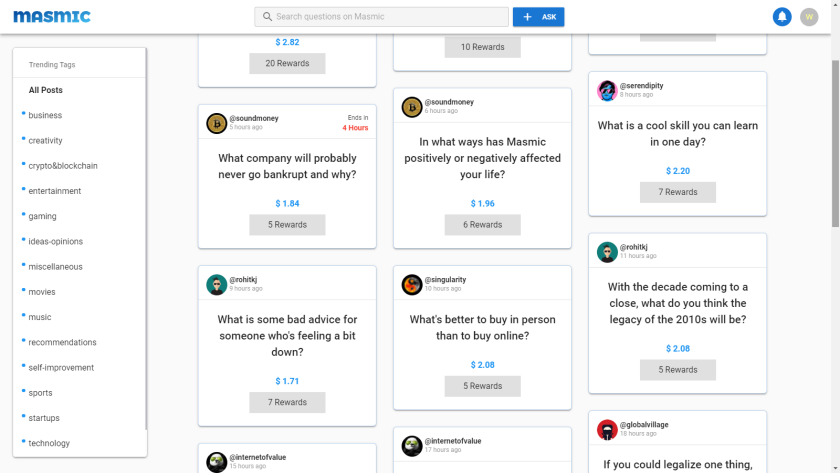This screenshot has height=473, width=840.
Task: Click the page vertical scrollbar thumb
Action: point(835,144)
